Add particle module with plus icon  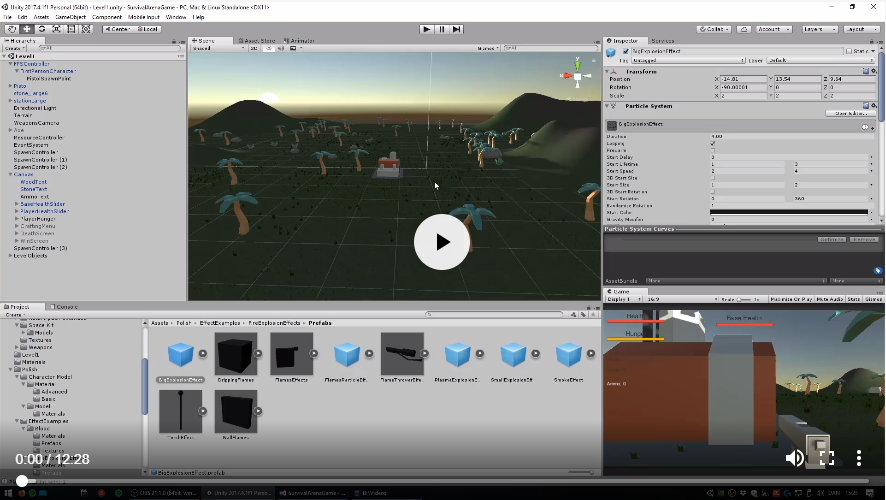pos(872,127)
